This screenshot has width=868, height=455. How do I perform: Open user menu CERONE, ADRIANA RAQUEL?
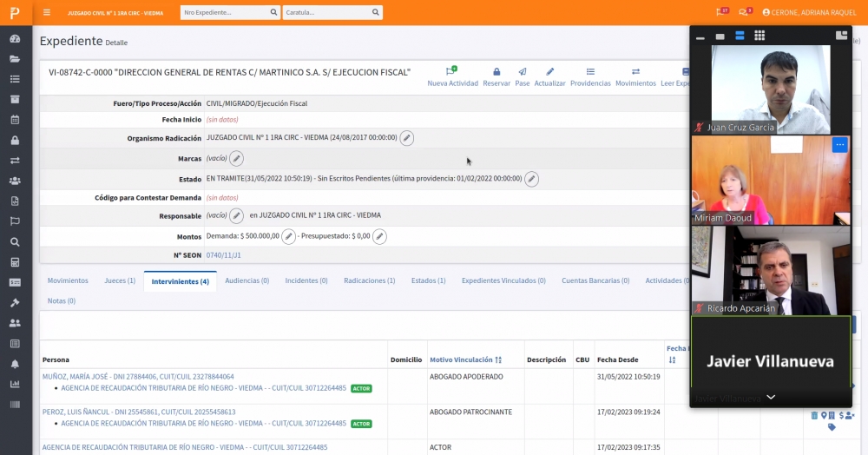(810, 12)
